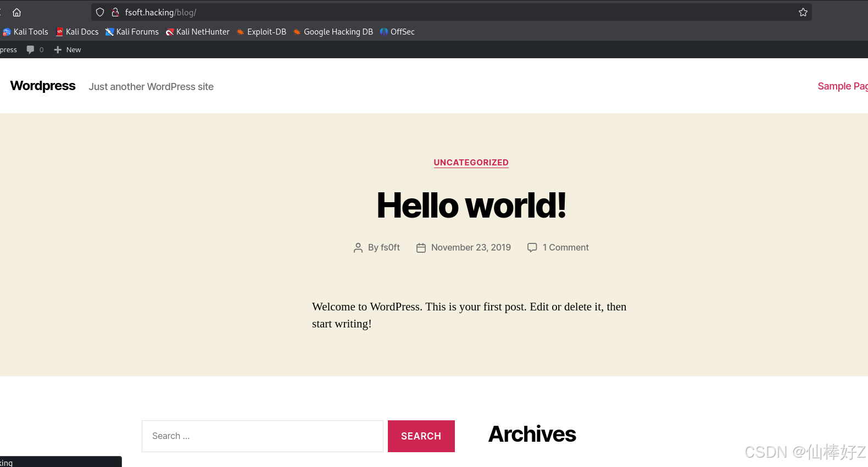
Task: Click the red SEARCH button
Action: 421,436
